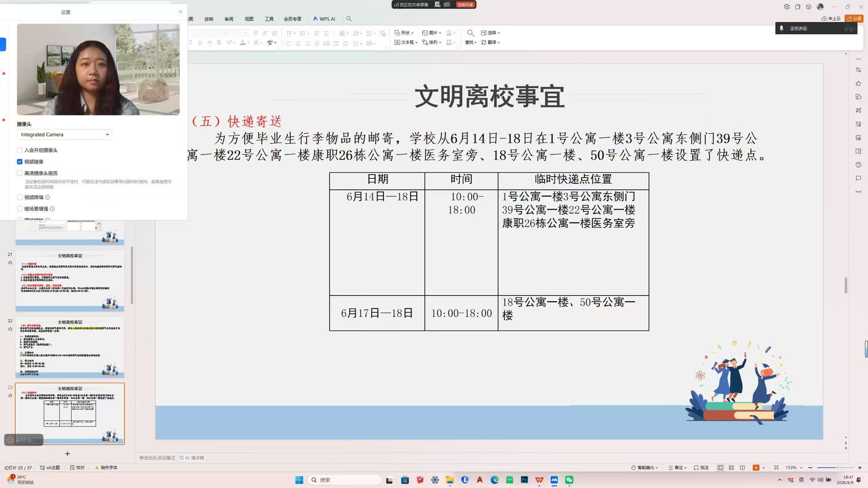Enable camera on joining meeting checkbox
The image size is (868, 488).
(19, 150)
